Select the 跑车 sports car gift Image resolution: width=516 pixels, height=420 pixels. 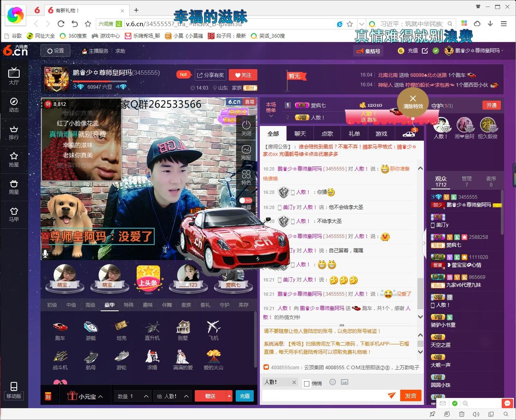60,330
